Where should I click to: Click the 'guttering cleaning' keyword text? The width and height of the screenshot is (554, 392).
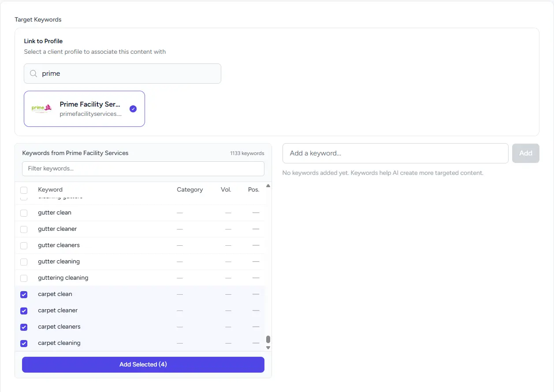[63, 277]
